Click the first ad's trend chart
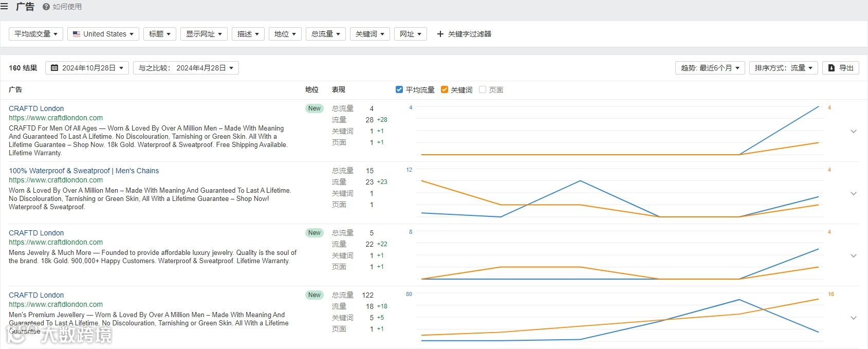 (619, 131)
